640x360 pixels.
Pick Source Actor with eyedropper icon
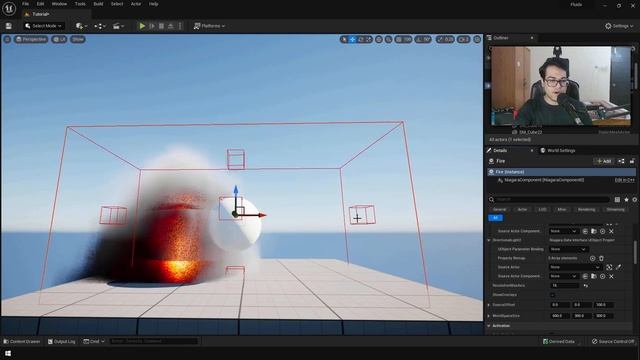pos(619,267)
